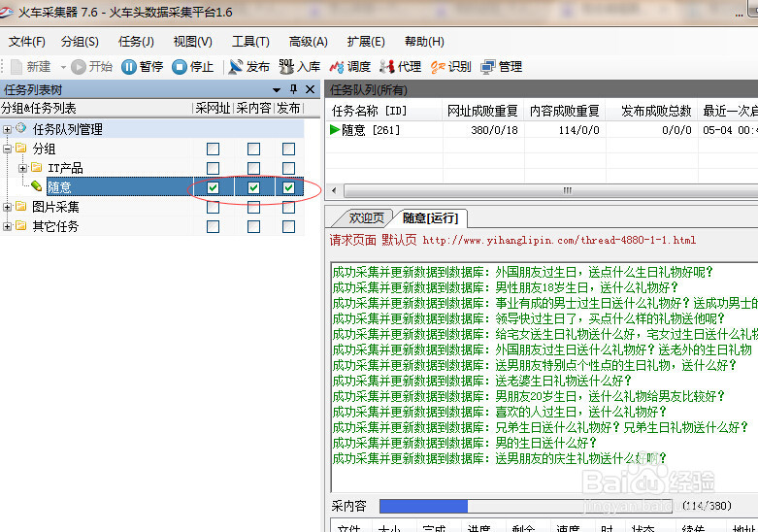Click the 分组 folder icon
The width and height of the screenshot is (758, 532).
20,148
